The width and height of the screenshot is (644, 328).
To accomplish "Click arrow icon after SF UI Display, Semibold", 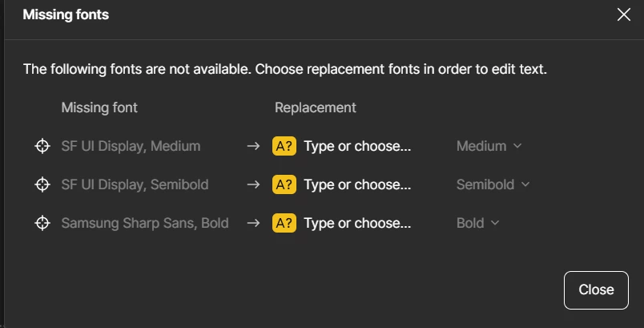I will (x=253, y=184).
